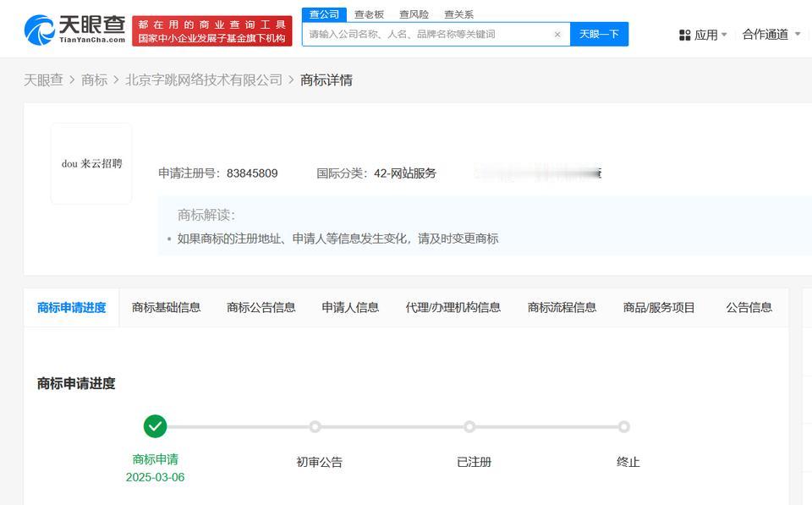Image resolution: width=812 pixels, height=505 pixels.
Task: Select the 查关系 search tab
Action: (458, 14)
